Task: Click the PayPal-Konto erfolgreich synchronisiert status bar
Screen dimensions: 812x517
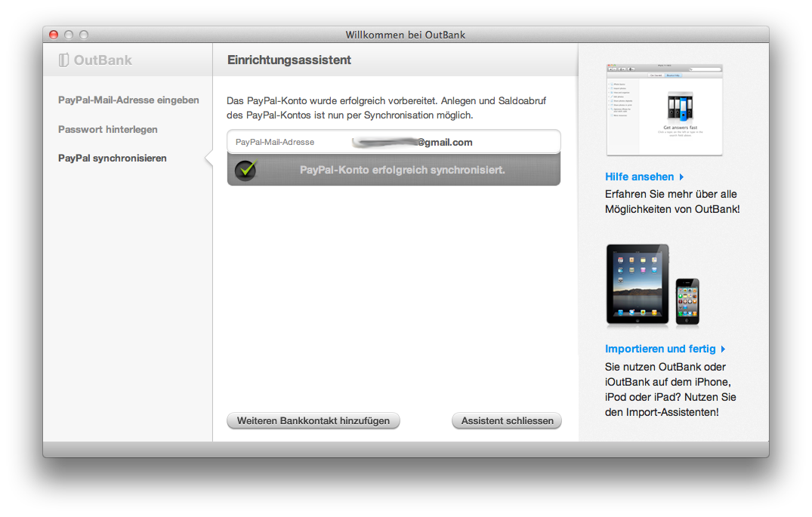Action: [x=394, y=170]
